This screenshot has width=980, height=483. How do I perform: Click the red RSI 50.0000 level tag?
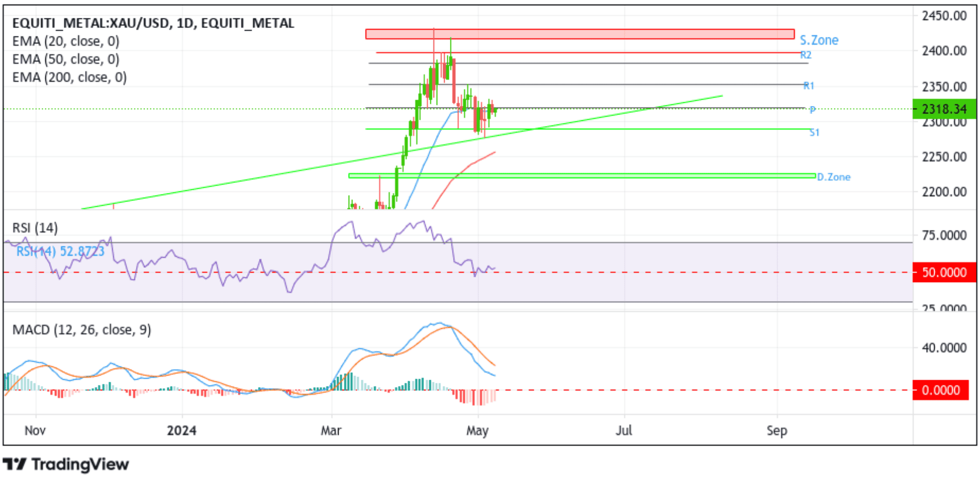(944, 273)
